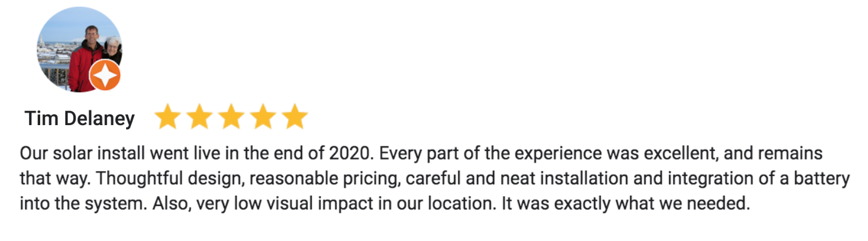Image resolution: width=868 pixels, height=241 pixels.
Task: Select the second yellow rating star
Action: (x=200, y=117)
